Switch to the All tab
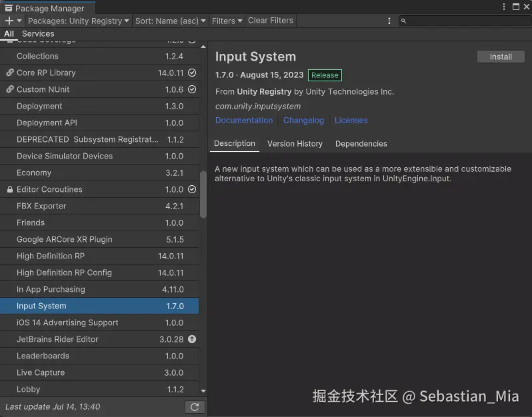Screen dimensions: 532x417 point(9,33)
